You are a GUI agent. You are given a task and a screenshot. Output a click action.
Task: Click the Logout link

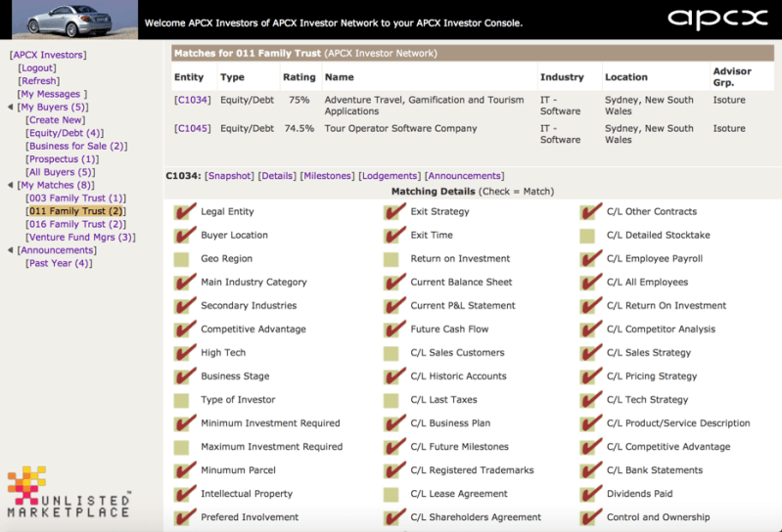coord(37,67)
